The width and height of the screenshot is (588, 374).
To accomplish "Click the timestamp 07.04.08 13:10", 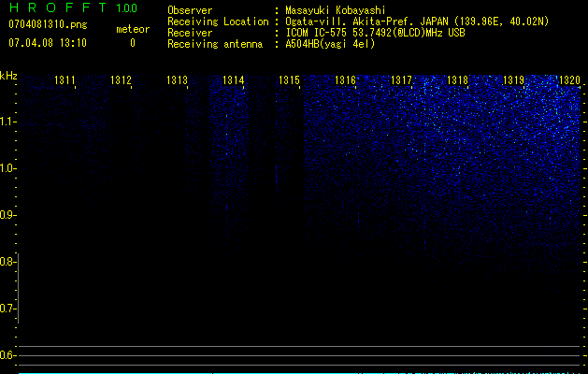I will coord(48,43).
